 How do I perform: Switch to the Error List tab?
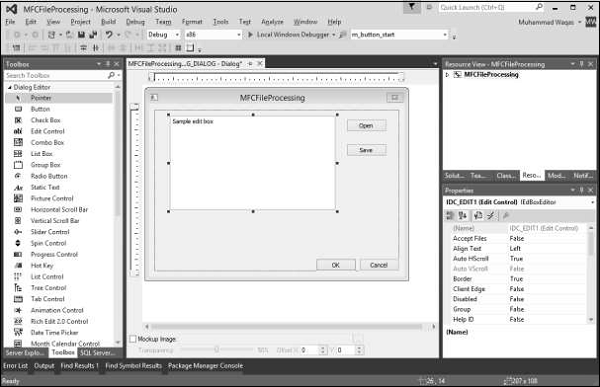(x=15, y=366)
